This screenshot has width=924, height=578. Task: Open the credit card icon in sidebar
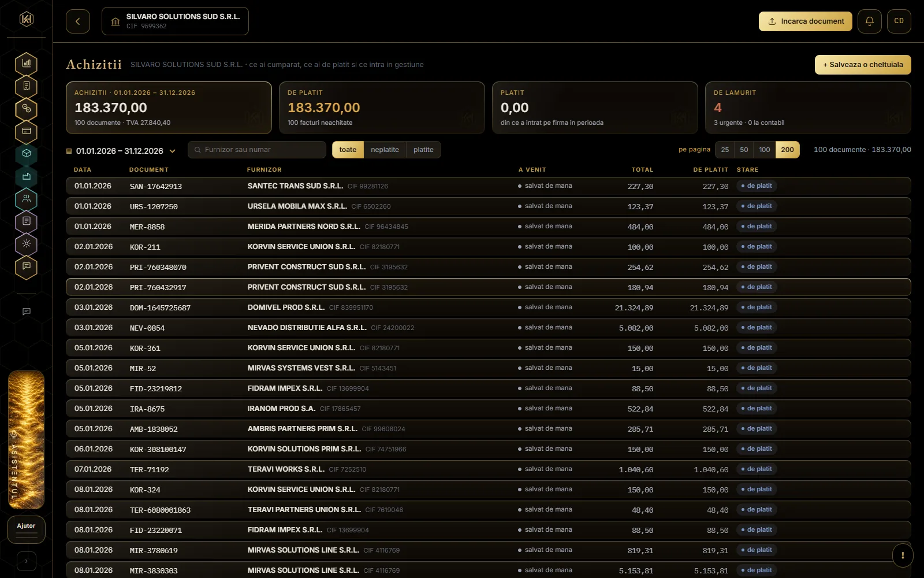point(27,131)
